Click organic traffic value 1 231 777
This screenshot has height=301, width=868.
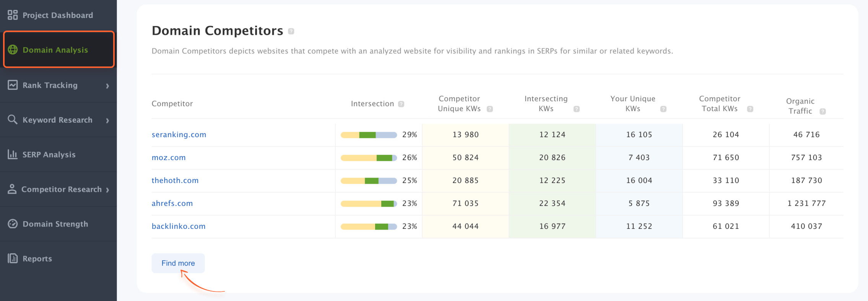click(x=806, y=203)
